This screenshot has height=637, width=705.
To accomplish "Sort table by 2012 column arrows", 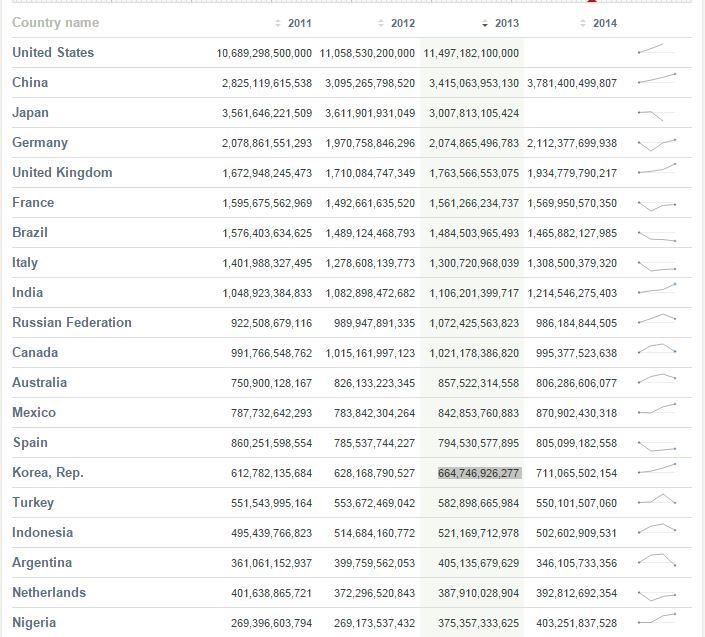I will [381, 23].
